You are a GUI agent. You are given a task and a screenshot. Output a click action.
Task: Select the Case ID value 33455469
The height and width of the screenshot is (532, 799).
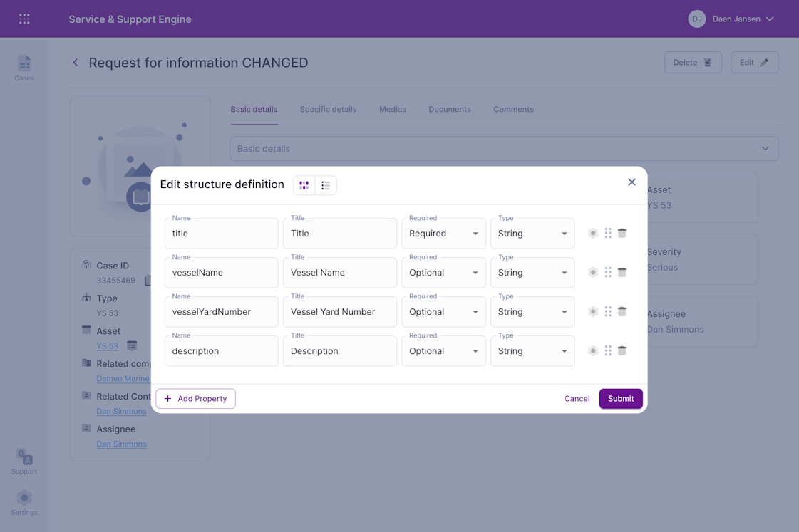pyautogui.click(x=115, y=281)
